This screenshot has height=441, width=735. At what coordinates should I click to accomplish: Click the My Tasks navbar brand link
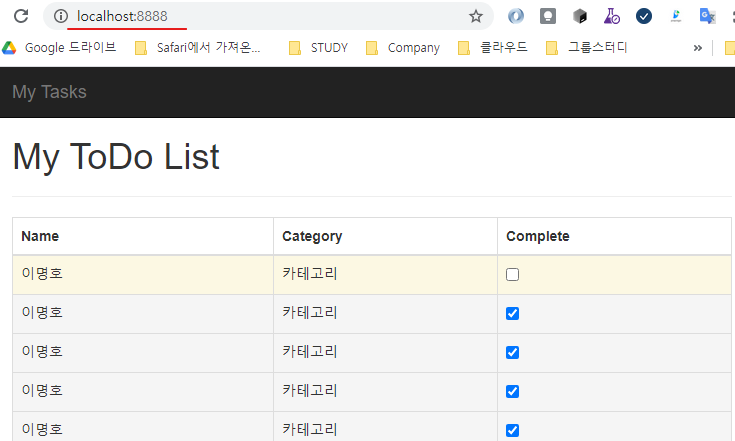click(x=49, y=92)
